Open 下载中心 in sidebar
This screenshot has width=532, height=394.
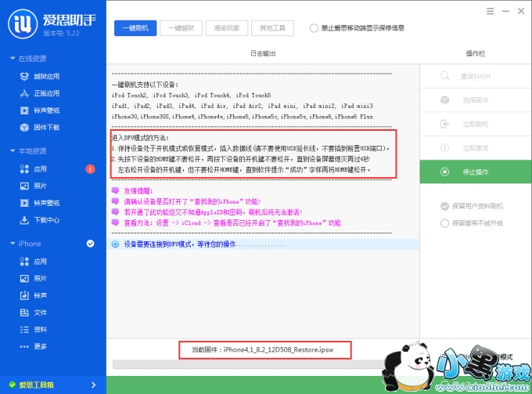point(40,220)
